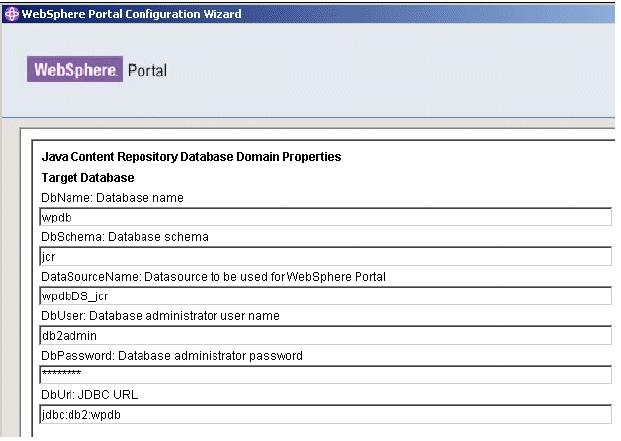Click the DbPassword masked password field
Viewport: 621px width, 441px height.
coord(326,374)
